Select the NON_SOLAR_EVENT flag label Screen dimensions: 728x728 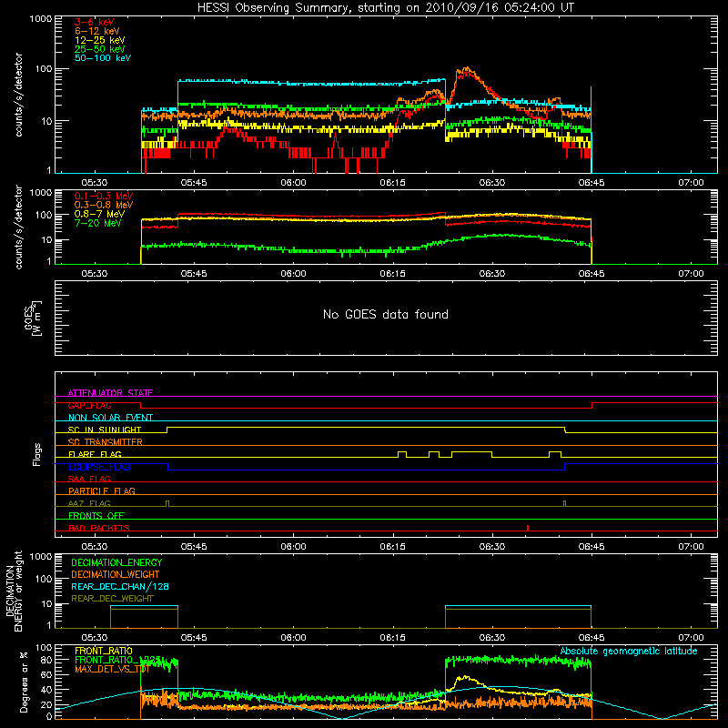(110, 418)
